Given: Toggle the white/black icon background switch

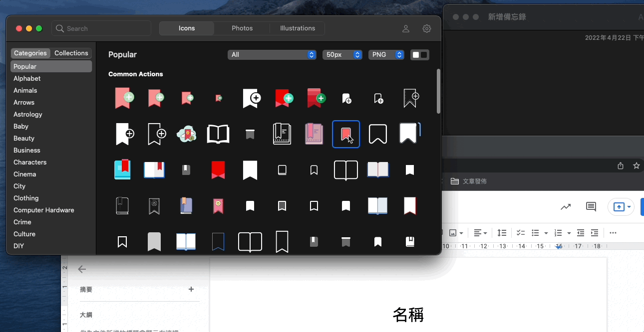Looking at the screenshot, I should point(419,55).
